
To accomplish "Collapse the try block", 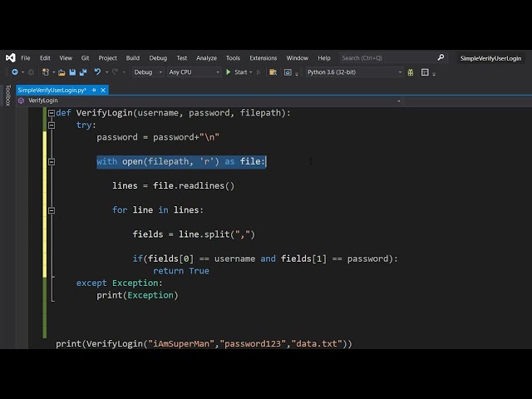I will pos(52,126).
